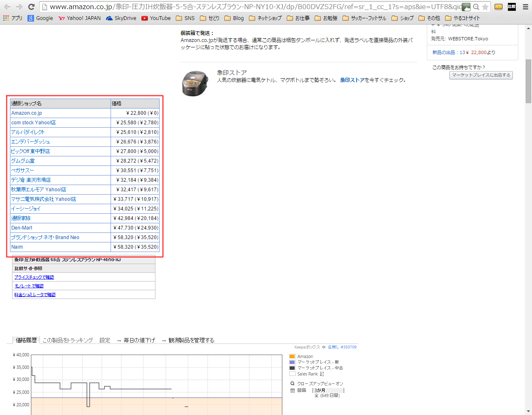Open the デジ倉 楽天市場店 link
Image resolution: width=532 pixels, height=415 pixels.
click(x=31, y=180)
